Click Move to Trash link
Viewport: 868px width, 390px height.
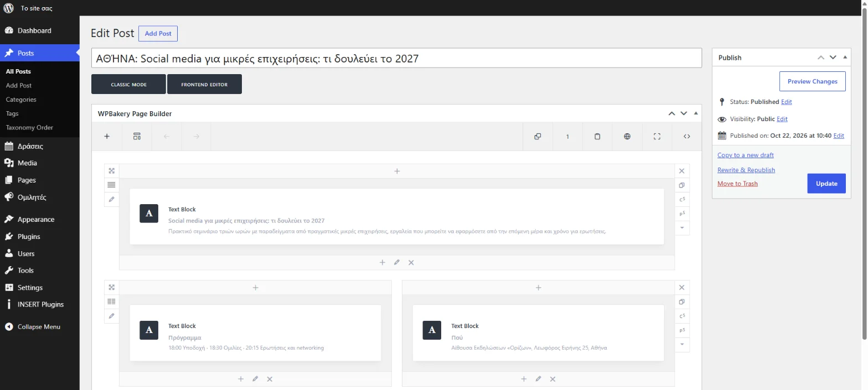click(x=737, y=184)
